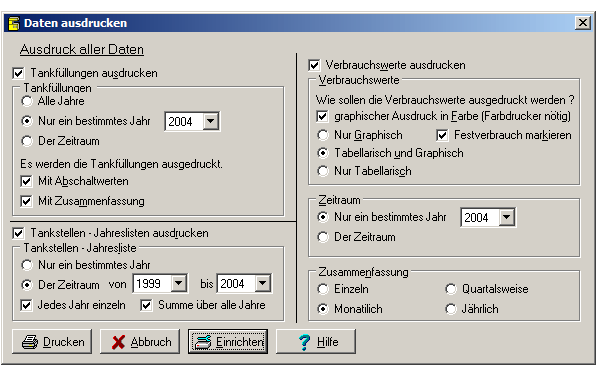Image resolution: width=597 pixels, height=374 pixels.
Task: Click the Ausdruck aller Daten heading
Action: 82,50
